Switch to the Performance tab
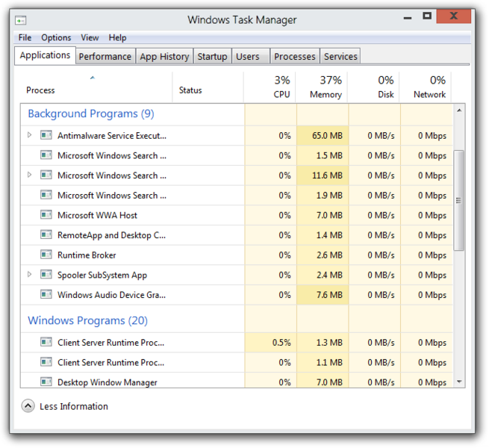489x448 pixels. [x=105, y=57]
